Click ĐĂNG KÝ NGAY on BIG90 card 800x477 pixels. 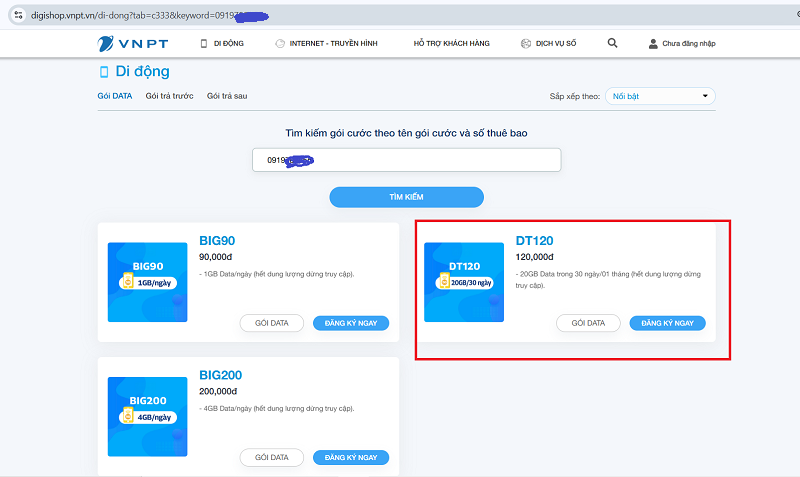click(351, 323)
